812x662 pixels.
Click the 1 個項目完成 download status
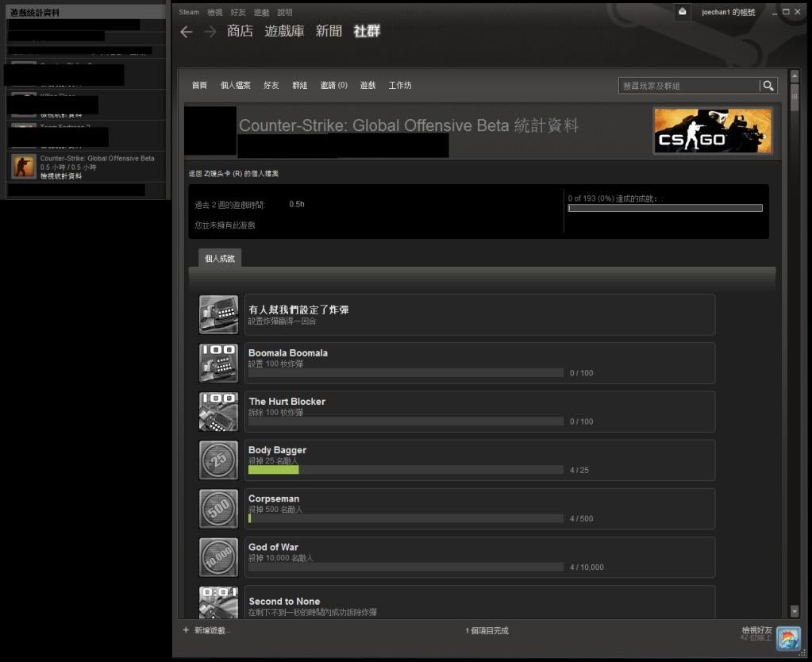coord(487,630)
